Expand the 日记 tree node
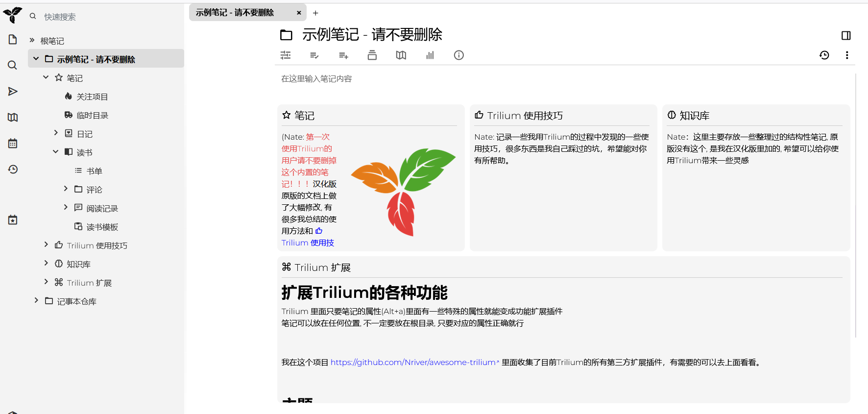Image resolution: width=868 pixels, height=414 pixels. tap(55, 133)
